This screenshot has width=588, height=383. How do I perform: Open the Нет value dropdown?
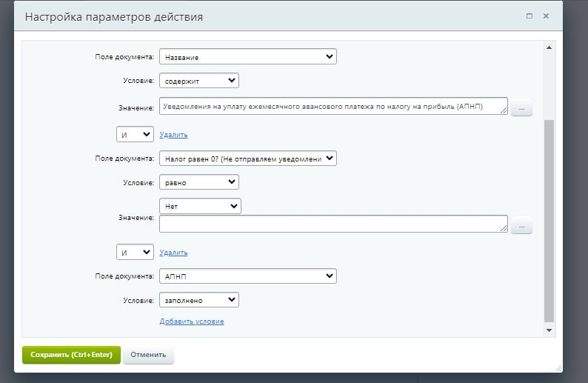pyautogui.click(x=200, y=206)
